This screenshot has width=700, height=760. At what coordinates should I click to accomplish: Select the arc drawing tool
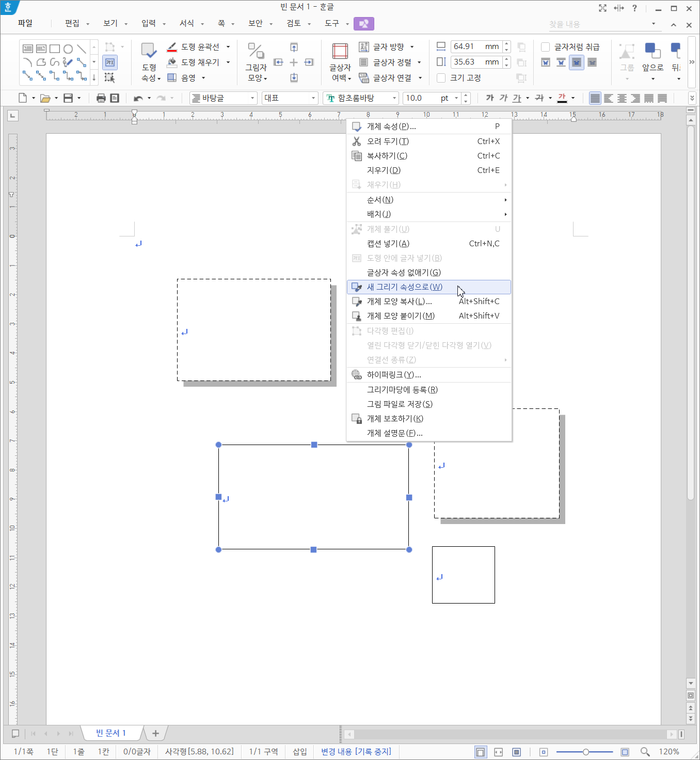tap(28, 62)
